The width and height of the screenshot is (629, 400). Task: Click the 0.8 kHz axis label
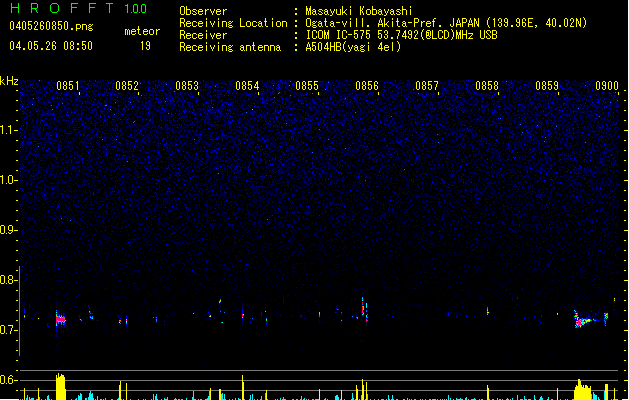tap(8, 280)
